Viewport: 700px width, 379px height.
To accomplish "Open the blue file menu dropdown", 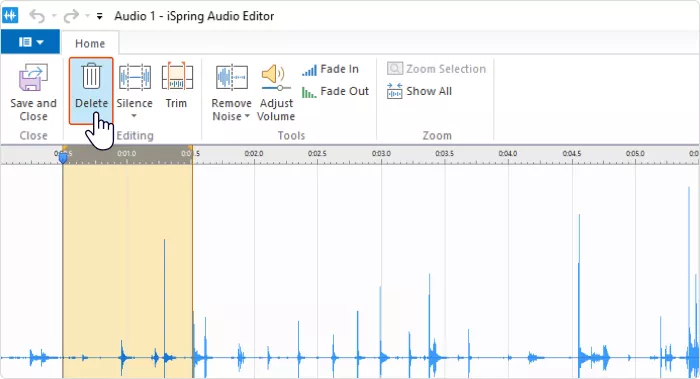I will click(x=30, y=42).
